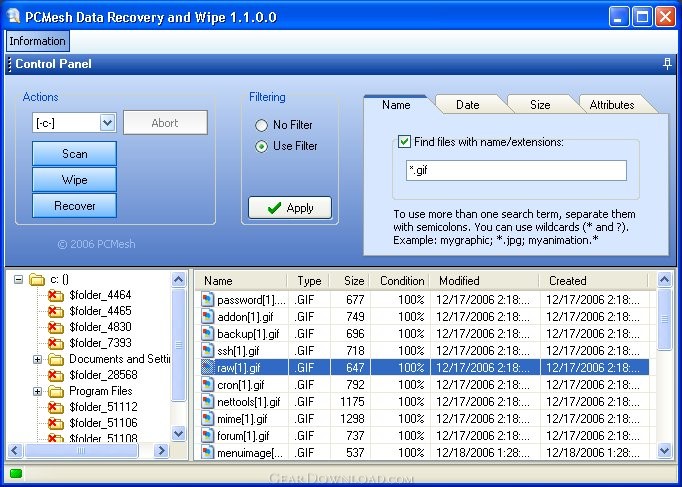Open the Information menu
The image size is (682, 487).
pyautogui.click(x=37, y=41)
